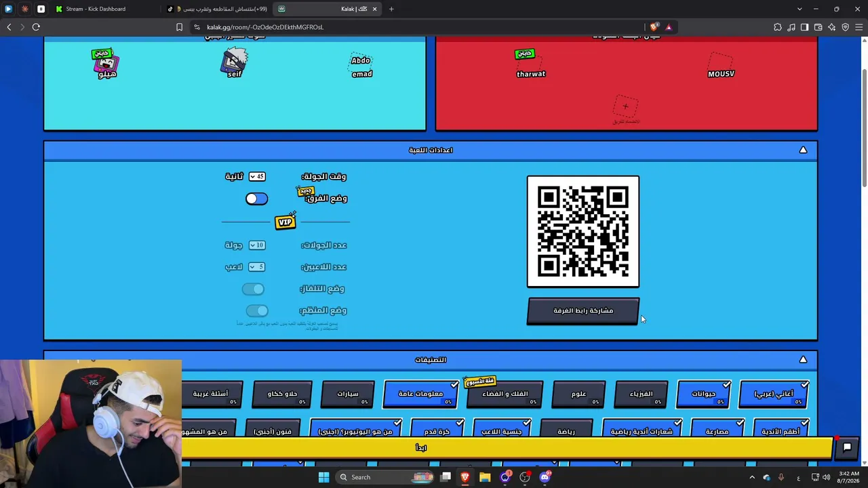The width and height of the screenshot is (868, 488).
Task: Click the plus icon to join red team
Action: tap(625, 106)
